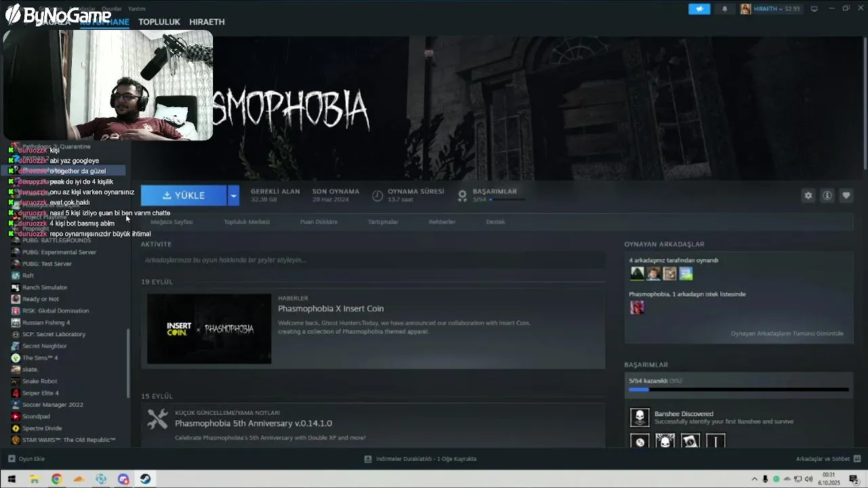The width and height of the screenshot is (868, 488).
Task: Click fourth friend avatar who played
Action: point(686,273)
